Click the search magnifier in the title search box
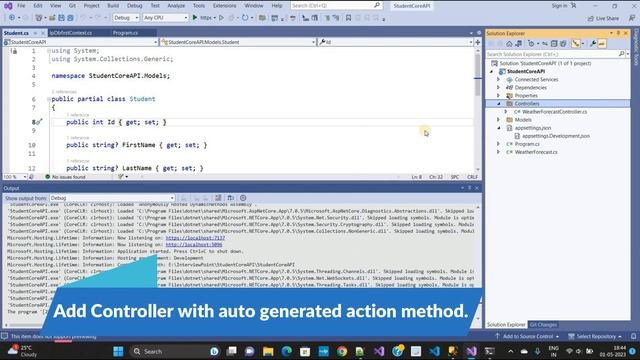This screenshot has height=360, width=640. pos(377,5)
